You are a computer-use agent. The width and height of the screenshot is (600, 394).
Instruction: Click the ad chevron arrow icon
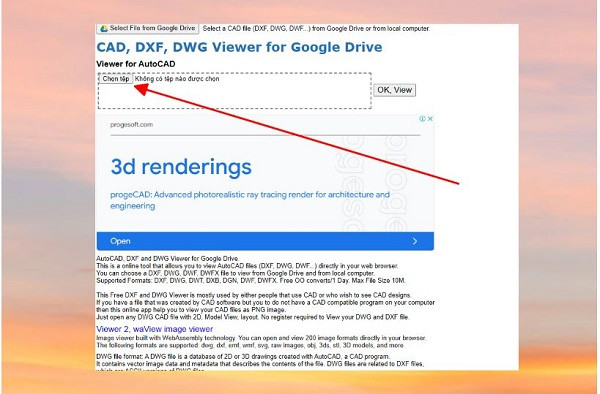[415, 241]
